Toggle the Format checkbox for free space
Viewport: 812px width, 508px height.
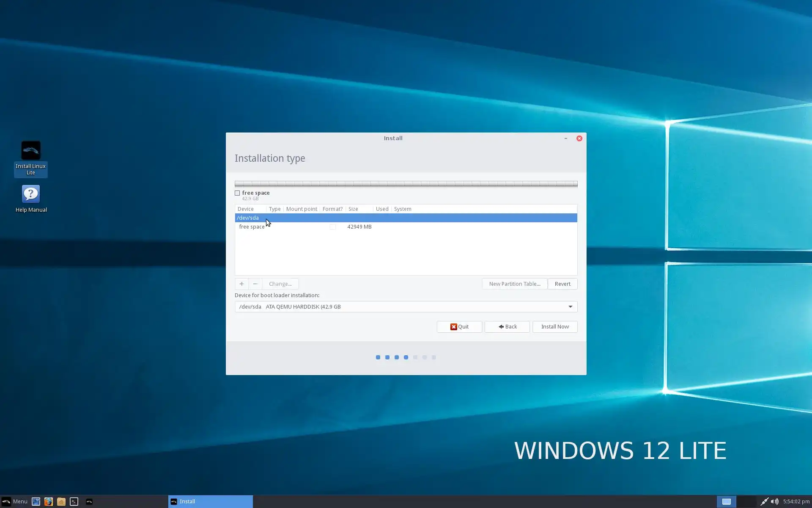click(333, 227)
